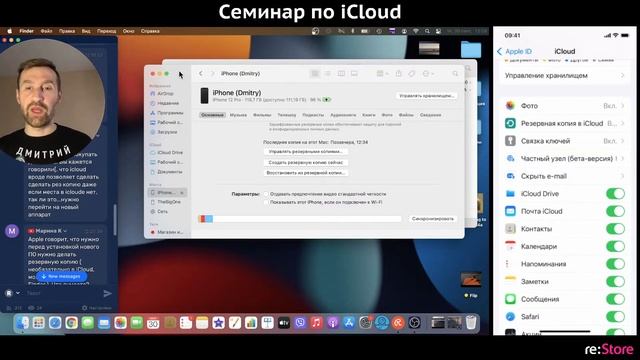640x360 pixels.
Task: Go back in the Finder window toolbar
Action: pos(201,73)
